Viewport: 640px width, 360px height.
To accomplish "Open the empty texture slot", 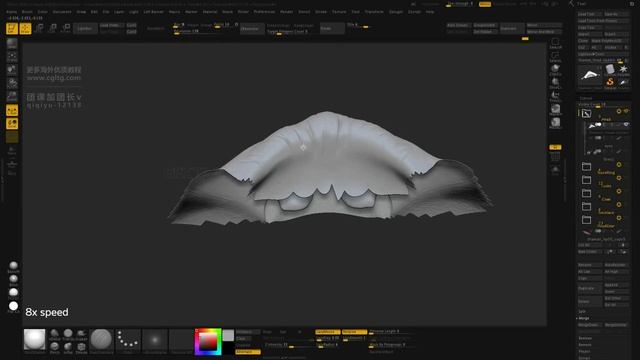I will coord(181,341).
